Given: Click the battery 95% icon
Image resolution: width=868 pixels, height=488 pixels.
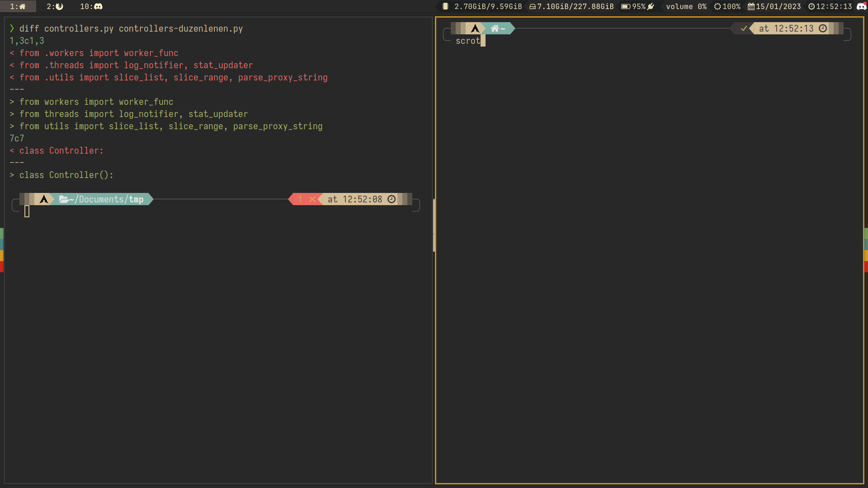Looking at the screenshot, I should point(626,6).
